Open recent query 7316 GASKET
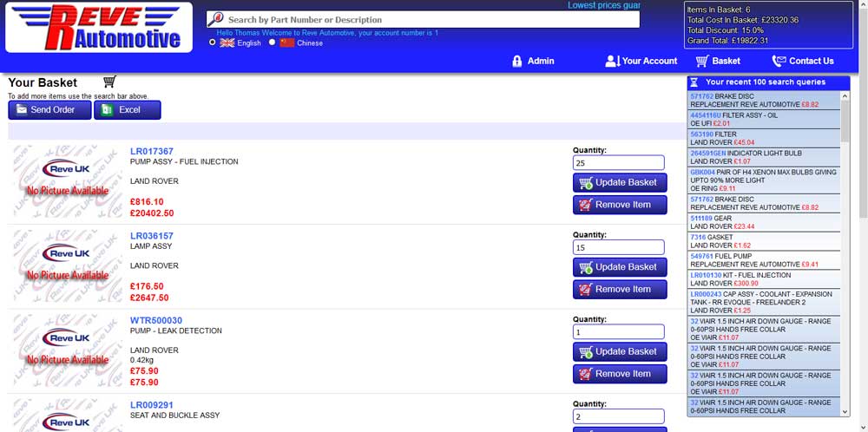 click(765, 241)
